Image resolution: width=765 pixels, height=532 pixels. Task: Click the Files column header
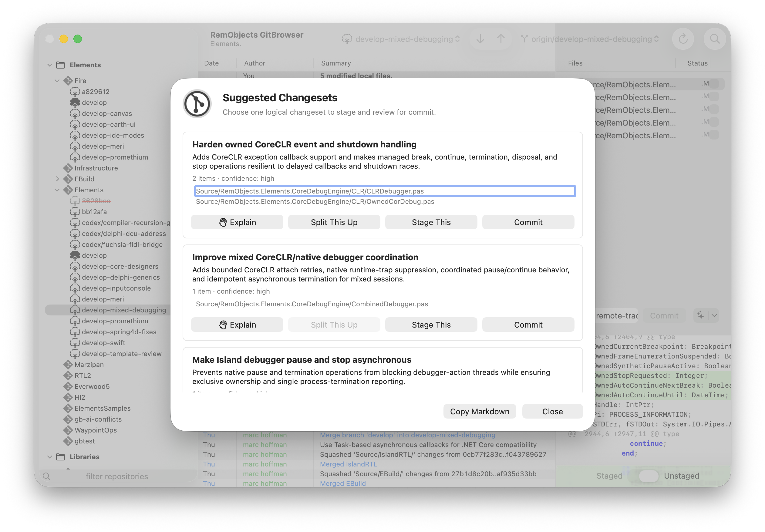pos(575,63)
